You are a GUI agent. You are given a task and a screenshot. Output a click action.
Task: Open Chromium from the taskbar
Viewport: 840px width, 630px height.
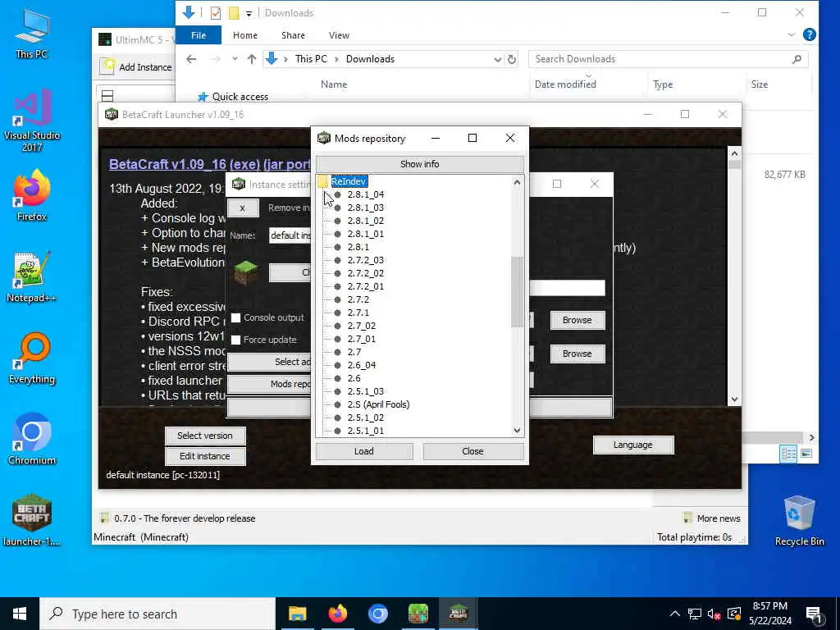point(377,614)
